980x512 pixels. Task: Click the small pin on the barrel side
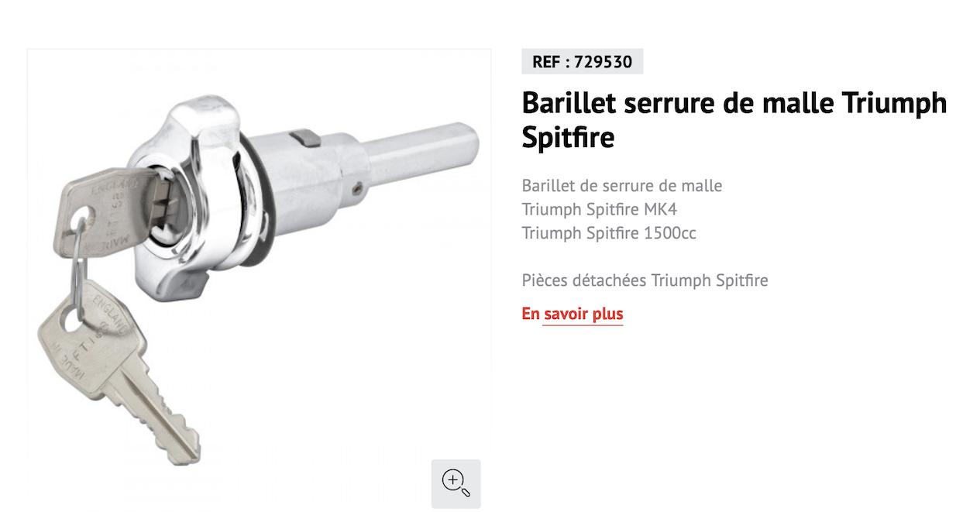pos(356,188)
